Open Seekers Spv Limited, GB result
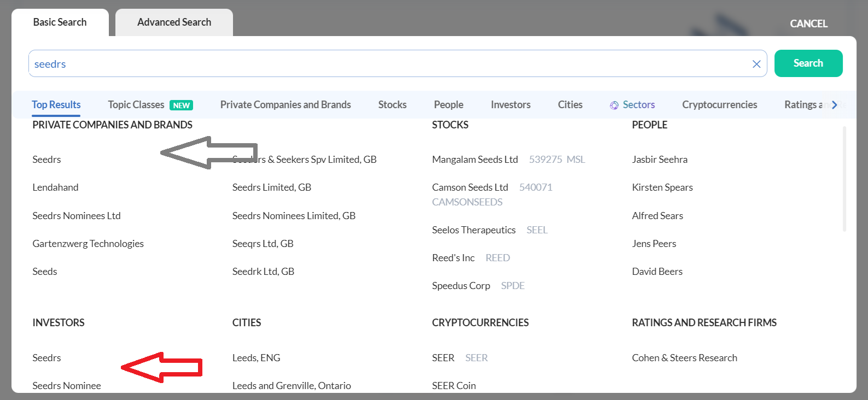 305,160
